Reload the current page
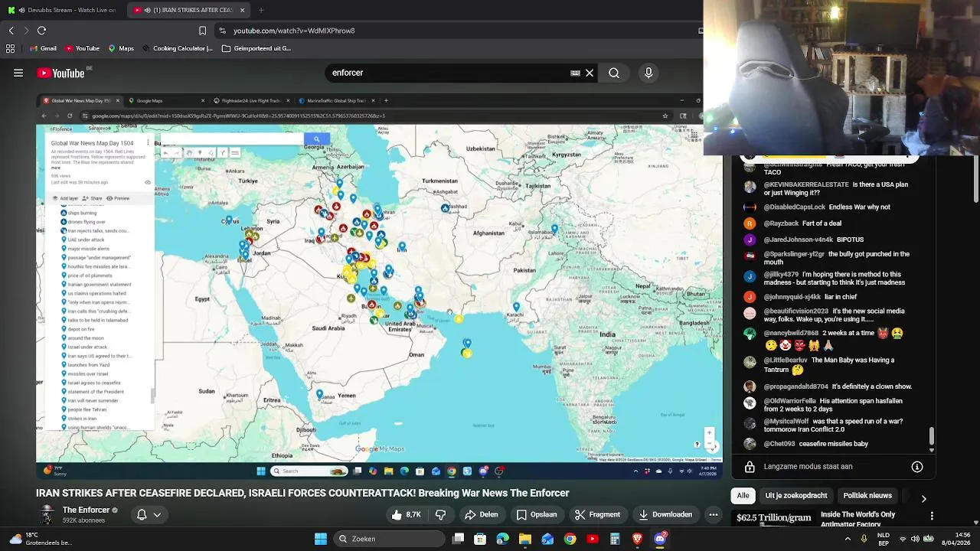 click(41, 31)
